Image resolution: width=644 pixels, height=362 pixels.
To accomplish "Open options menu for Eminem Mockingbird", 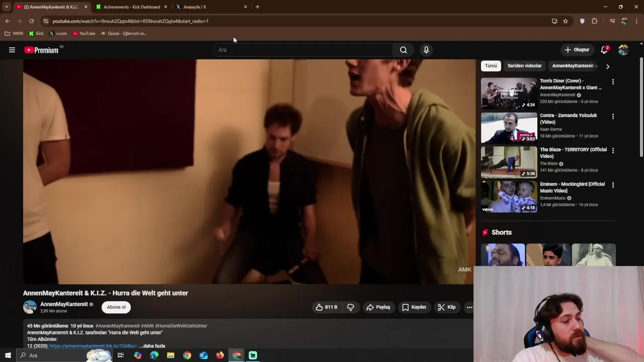I will click(613, 185).
